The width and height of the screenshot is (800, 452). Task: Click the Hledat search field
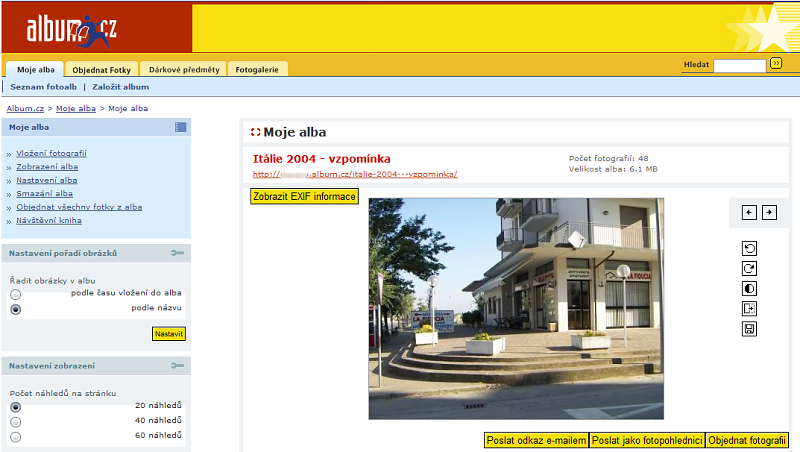click(740, 65)
